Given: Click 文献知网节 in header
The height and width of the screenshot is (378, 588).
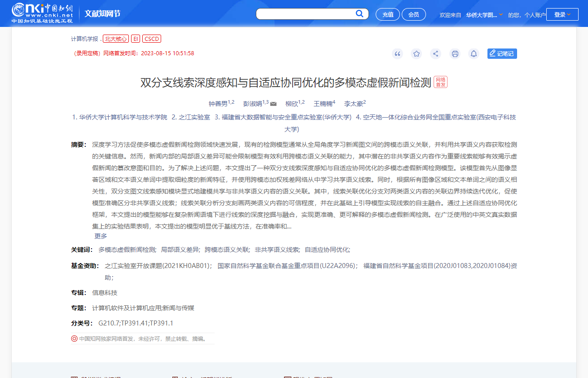Looking at the screenshot, I should pos(103,14).
